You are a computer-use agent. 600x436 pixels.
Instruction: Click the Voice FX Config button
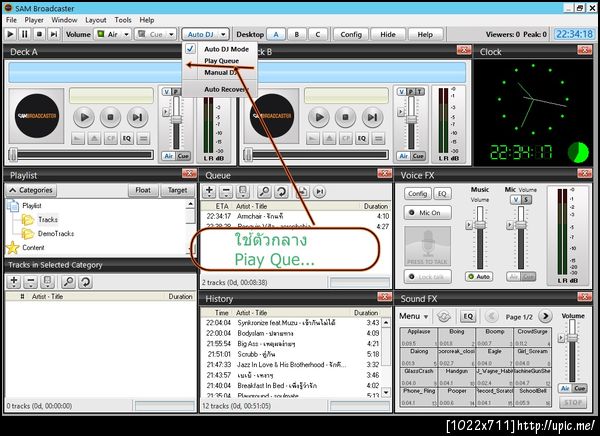tap(417, 194)
